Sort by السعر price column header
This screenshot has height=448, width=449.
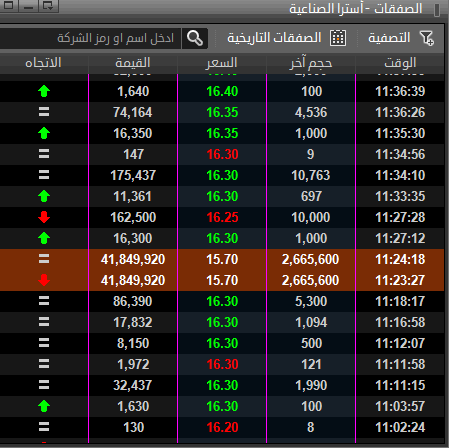pyautogui.click(x=222, y=63)
